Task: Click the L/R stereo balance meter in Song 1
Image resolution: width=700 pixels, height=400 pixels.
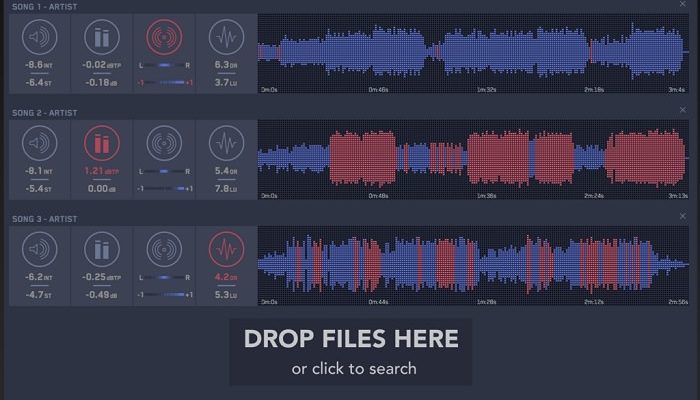Action: point(164,73)
